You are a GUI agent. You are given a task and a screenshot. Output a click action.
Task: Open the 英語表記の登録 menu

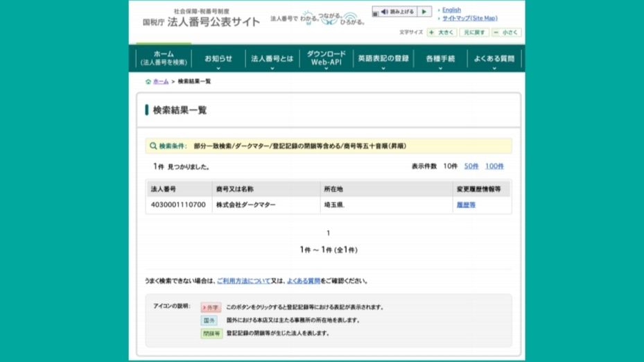tap(383, 59)
